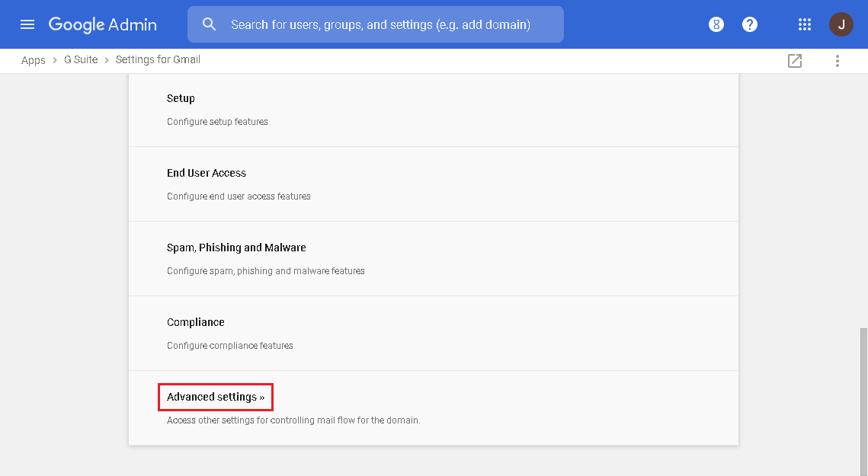Image resolution: width=868 pixels, height=476 pixels.
Task: Click the 'Access other settings' description text
Action: (x=293, y=420)
